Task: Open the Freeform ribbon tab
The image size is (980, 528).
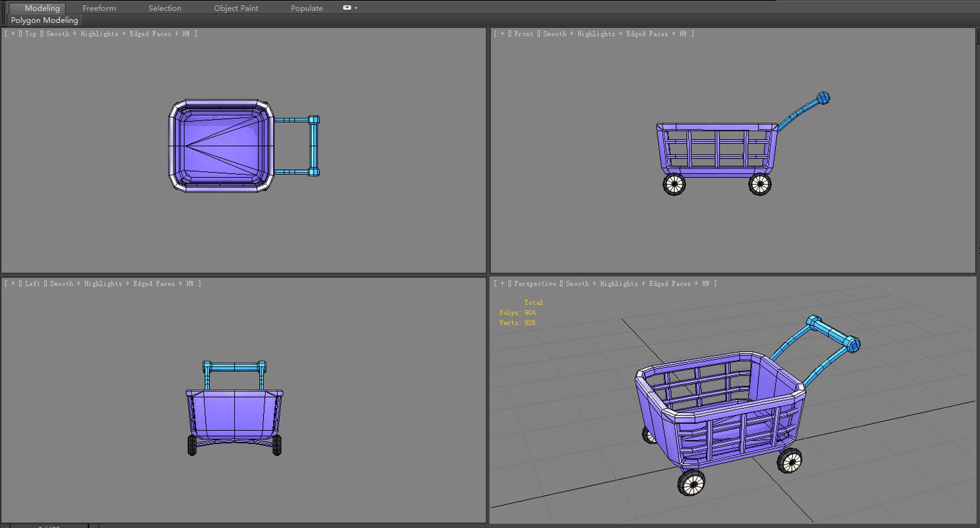Action: coord(99,8)
